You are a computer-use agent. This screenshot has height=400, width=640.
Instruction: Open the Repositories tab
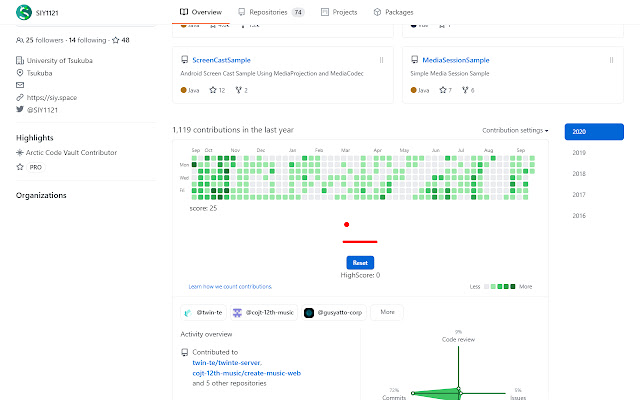[x=271, y=12]
